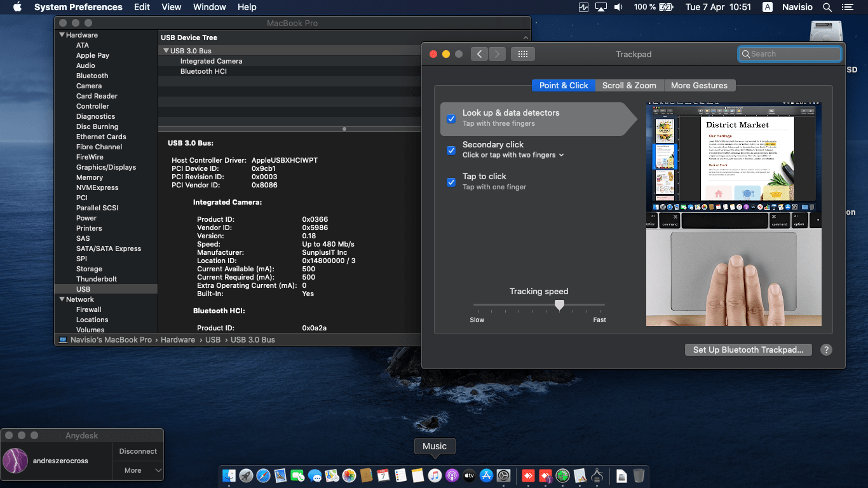Toggle Look up & data detectors checkbox
The height and width of the screenshot is (488, 868).
coord(451,118)
